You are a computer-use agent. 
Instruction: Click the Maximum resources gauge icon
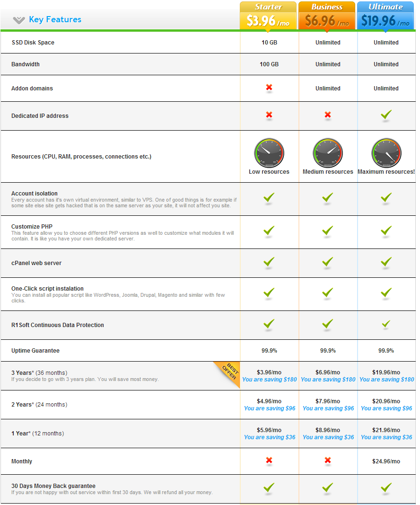click(x=386, y=153)
